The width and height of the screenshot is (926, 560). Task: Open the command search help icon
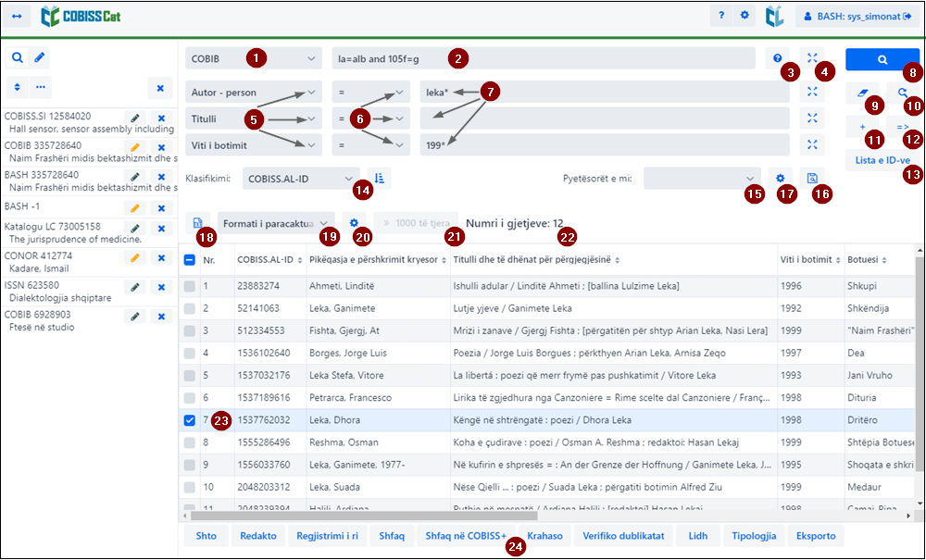click(x=777, y=57)
